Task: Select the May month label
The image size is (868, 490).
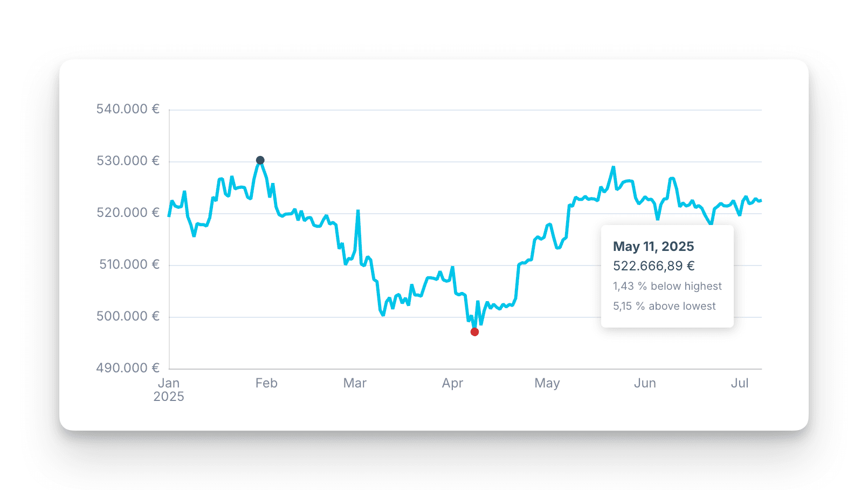Action: tap(547, 383)
